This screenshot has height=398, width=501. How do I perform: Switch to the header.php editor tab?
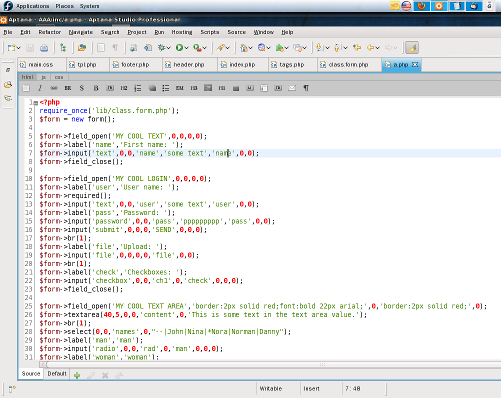coord(189,65)
